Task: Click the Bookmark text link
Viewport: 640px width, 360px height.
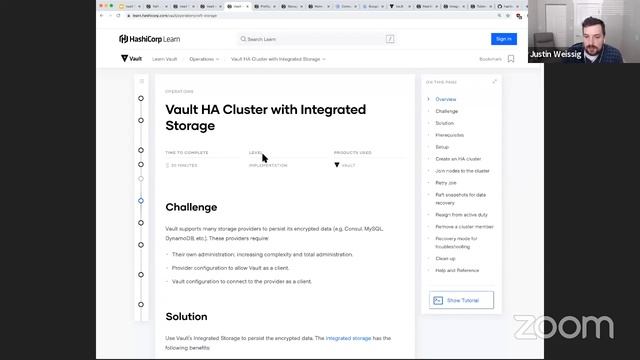Action: tap(490, 59)
